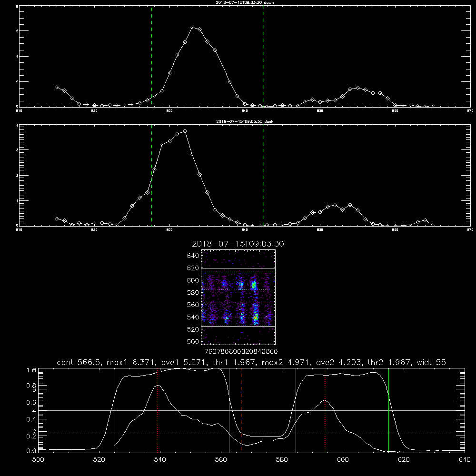476x476 pixels.
Task: Click the '600' label on the heatmap y-axis
Action: (x=193, y=280)
